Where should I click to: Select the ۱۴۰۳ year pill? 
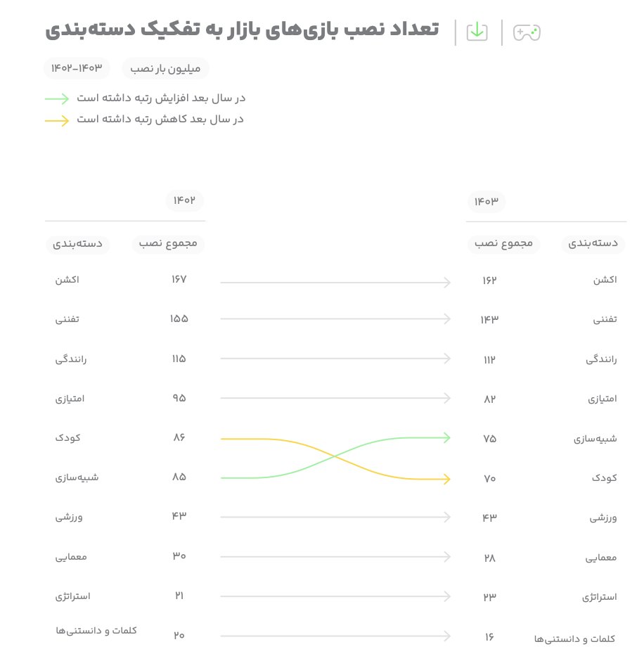pyautogui.click(x=487, y=202)
